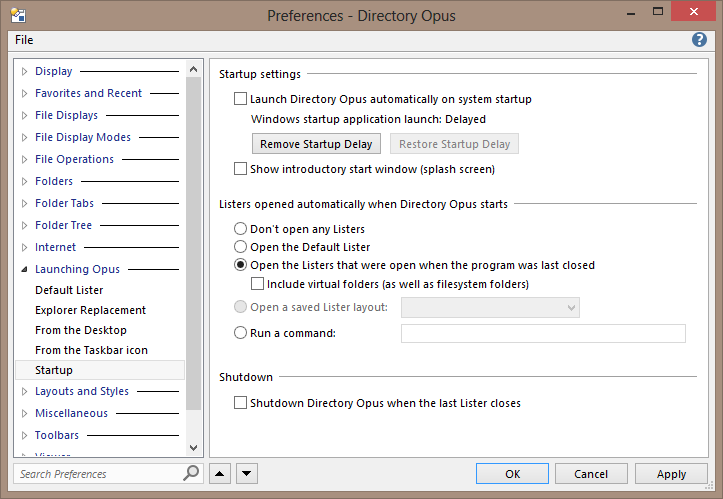This screenshot has height=499, width=723.
Task: Click the tree scrollbar down arrow
Action: coord(194,448)
